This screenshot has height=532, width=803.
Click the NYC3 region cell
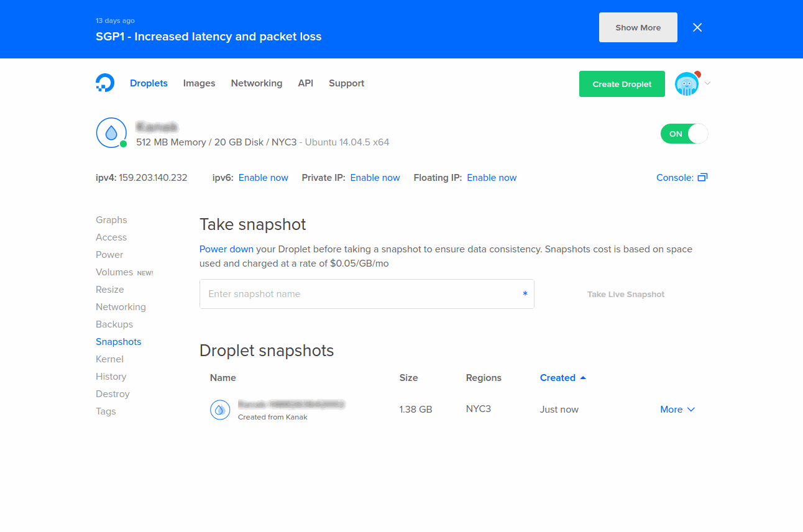coord(479,409)
